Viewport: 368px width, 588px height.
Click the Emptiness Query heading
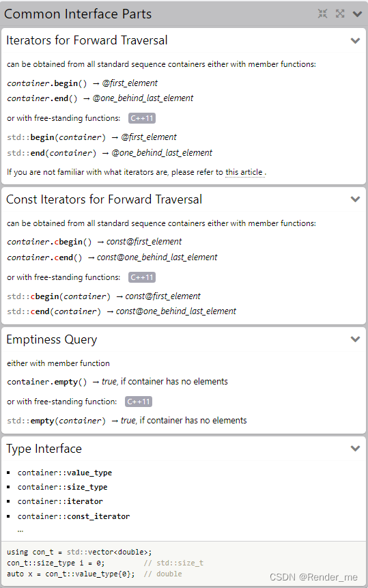tap(52, 339)
